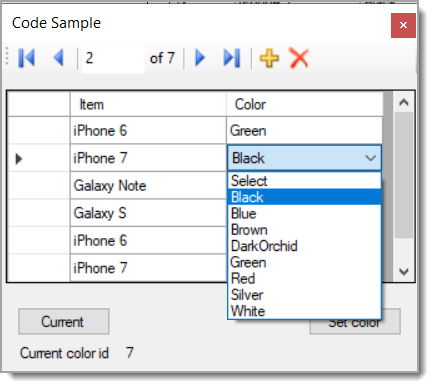Click the grid scrollbar up arrow

pyautogui.click(x=404, y=102)
